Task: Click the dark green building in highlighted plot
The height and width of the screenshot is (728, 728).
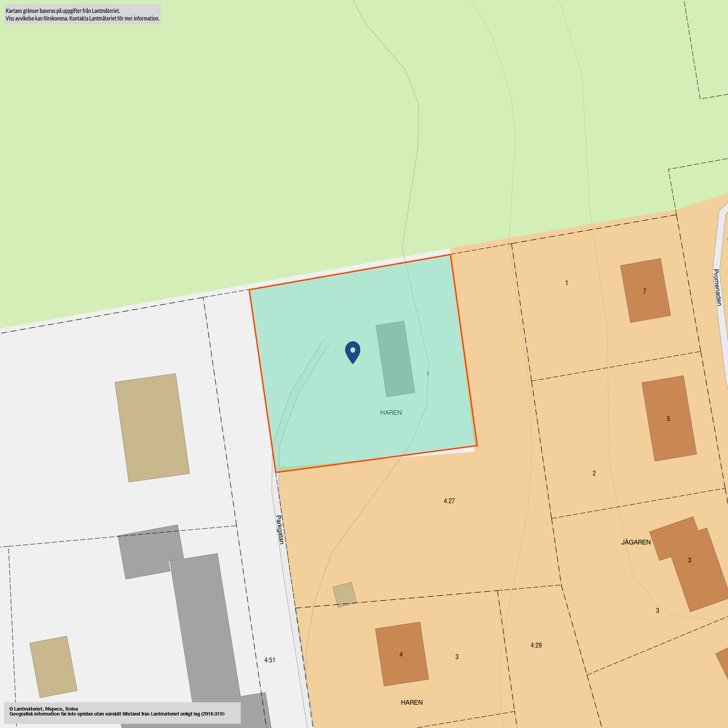Action: coord(395,359)
